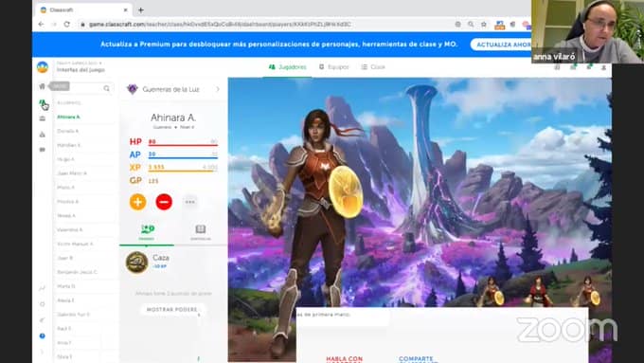644x363 pixels.
Task: Switch to the Jugadores tab
Action: coord(288,67)
